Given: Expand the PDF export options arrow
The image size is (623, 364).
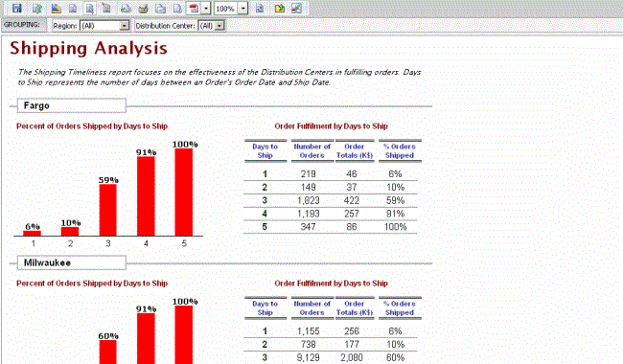Looking at the screenshot, I should 206,8.
